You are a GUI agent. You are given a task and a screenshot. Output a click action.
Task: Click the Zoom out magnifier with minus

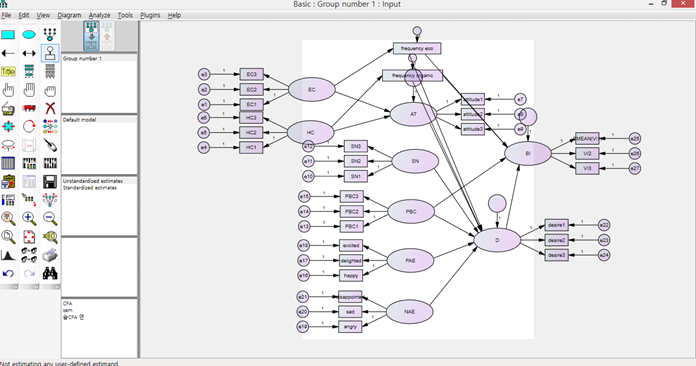click(50, 218)
